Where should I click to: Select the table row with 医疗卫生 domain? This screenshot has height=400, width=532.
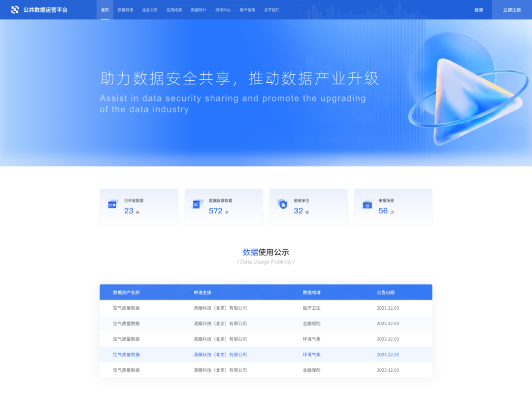tap(266, 308)
